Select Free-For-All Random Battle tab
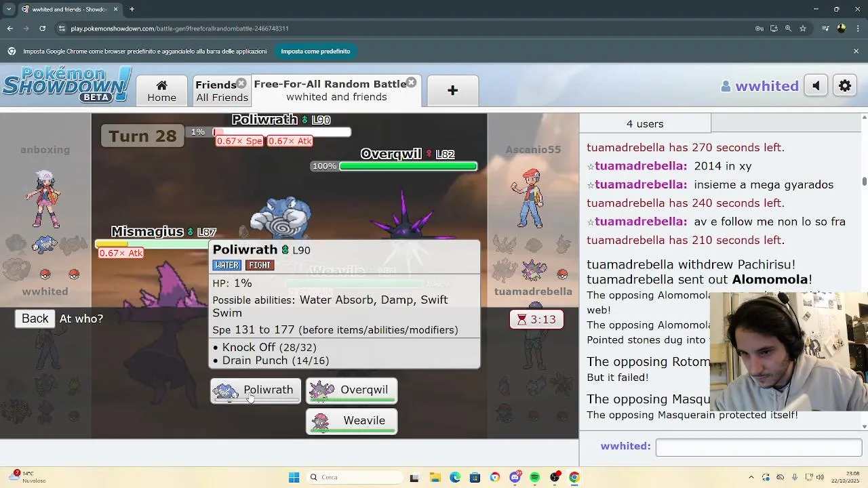The width and height of the screenshot is (868, 488). coord(330,91)
